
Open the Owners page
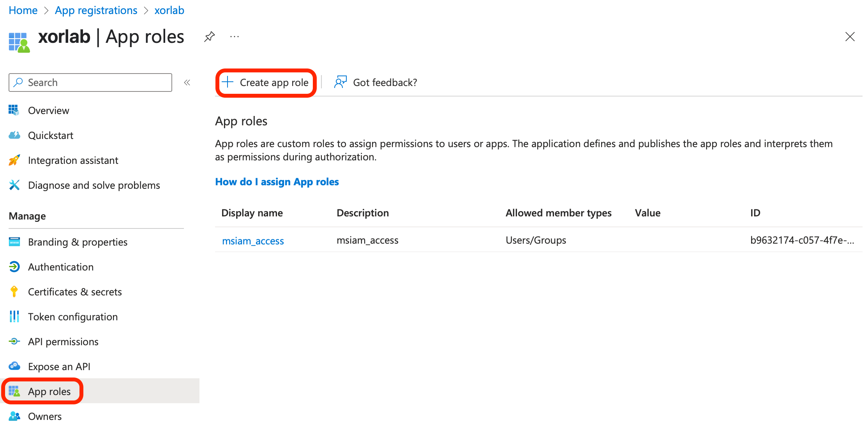pyautogui.click(x=45, y=416)
